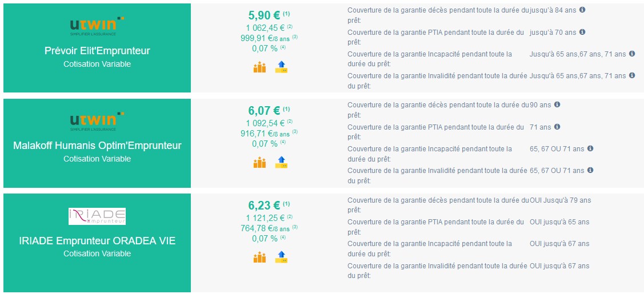Open info for Malakoff Invalidité 65, 67 OU 71 ans

click(x=590, y=170)
